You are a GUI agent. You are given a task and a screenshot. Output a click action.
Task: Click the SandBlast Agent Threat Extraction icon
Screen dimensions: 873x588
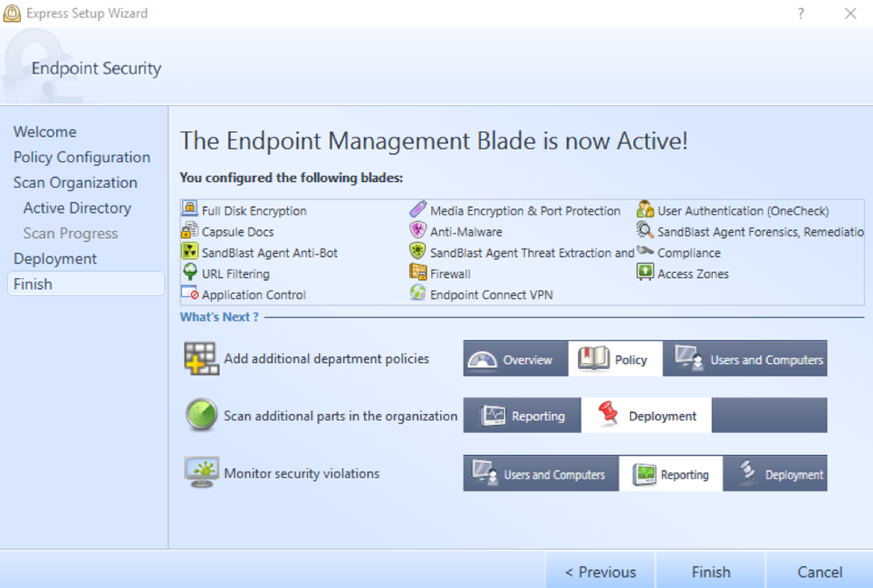click(x=417, y=251)
